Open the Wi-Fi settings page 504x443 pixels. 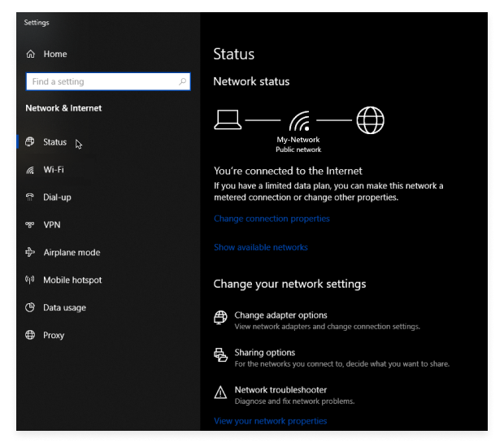54,170
